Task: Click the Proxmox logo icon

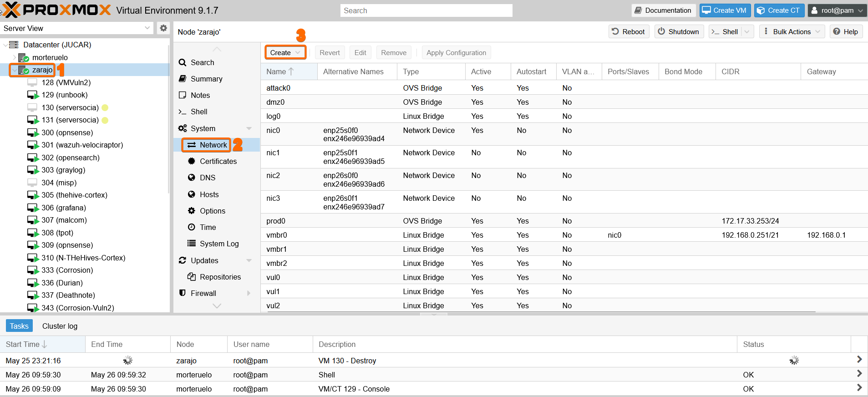Action: (x=12, y=10)
